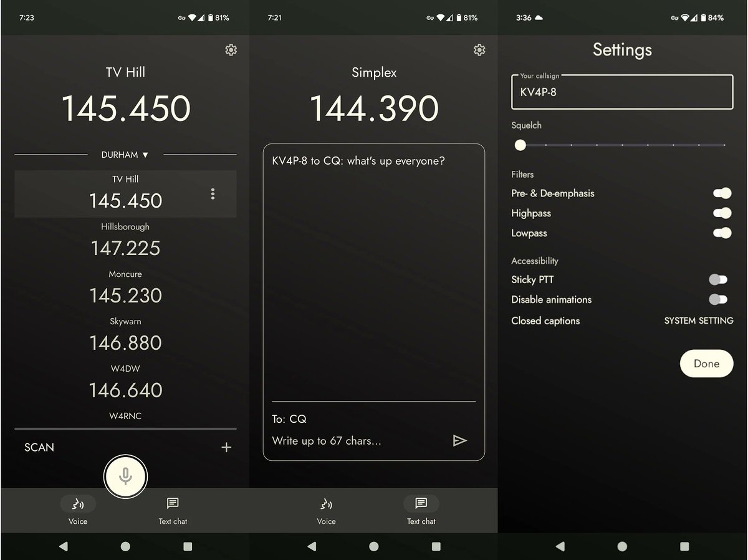Toggle Pre- & De-emphasis filter
The image size is (748, 560).
[x=722, y=193]
